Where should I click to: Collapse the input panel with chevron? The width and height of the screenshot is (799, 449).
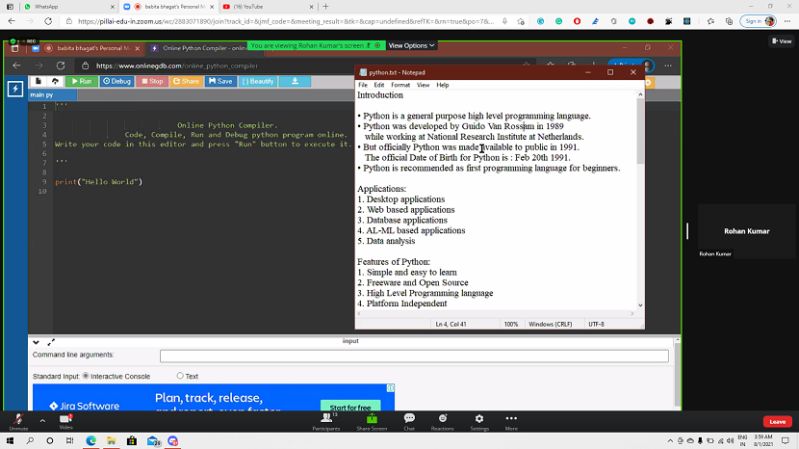point(36,342)
